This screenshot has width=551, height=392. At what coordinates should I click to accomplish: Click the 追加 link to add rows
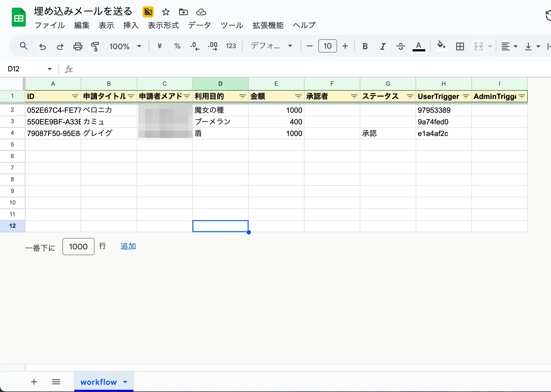click(x=128, y=246)
